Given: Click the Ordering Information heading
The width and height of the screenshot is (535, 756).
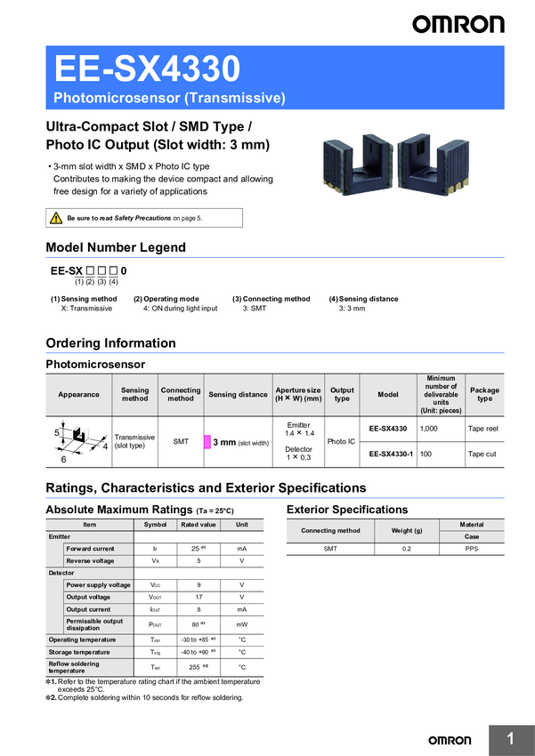Looking at the screenshot, I should [111, 343].
